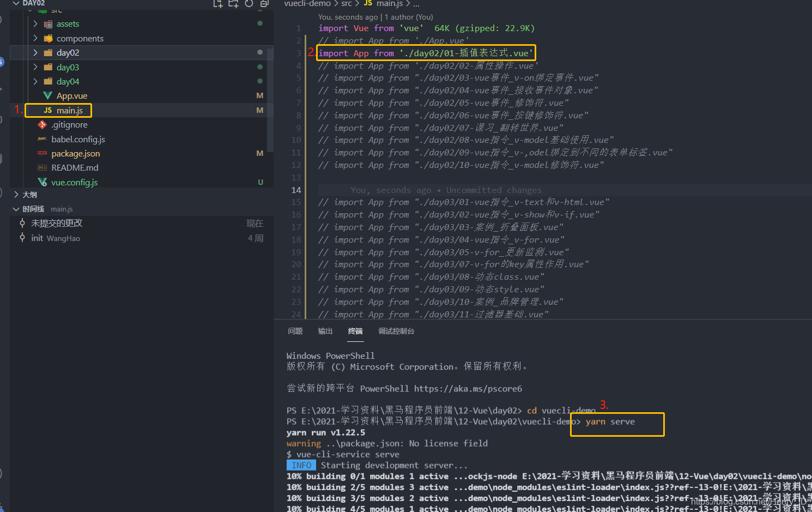This screenshot has height=512, width=812.
Task: Click the https://aka.ms/pscore6 link in terminal
Action: point(468,389)
